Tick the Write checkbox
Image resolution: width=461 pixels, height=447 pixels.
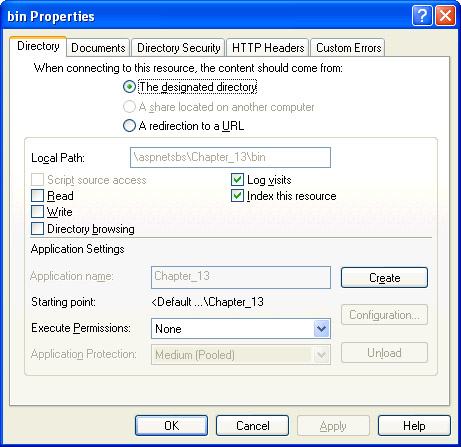(37, 212)
